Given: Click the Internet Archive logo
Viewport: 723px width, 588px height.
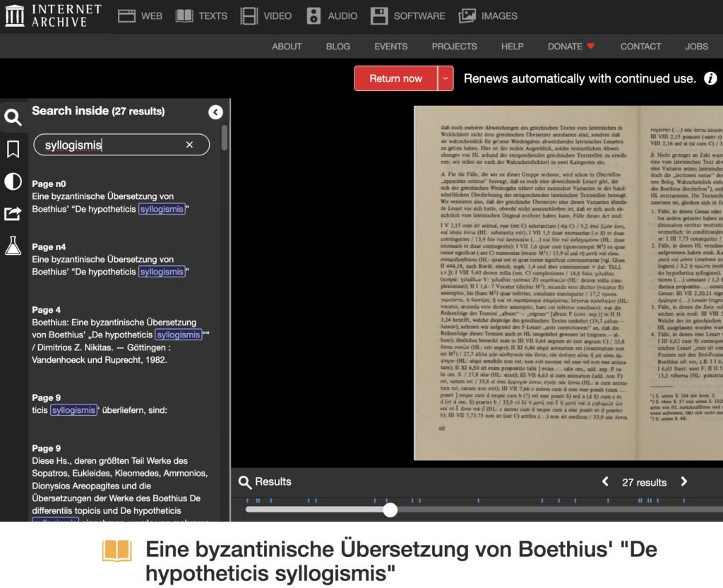Looking at the screenshot, I should click(x=53, y=16).
